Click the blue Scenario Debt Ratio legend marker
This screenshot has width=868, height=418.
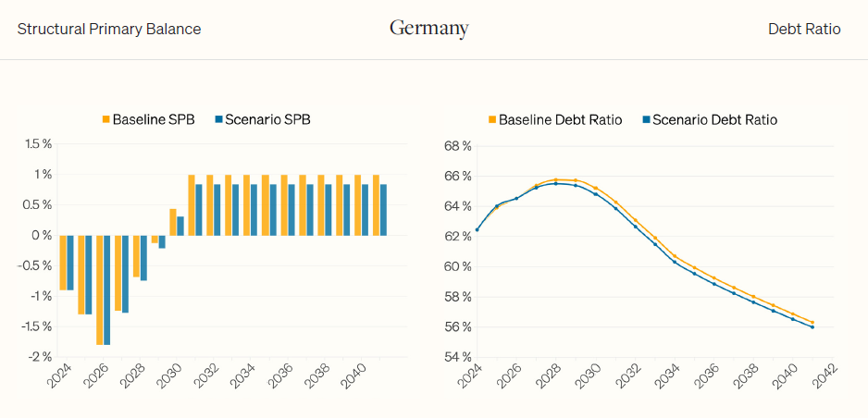[x=647, y=119]
